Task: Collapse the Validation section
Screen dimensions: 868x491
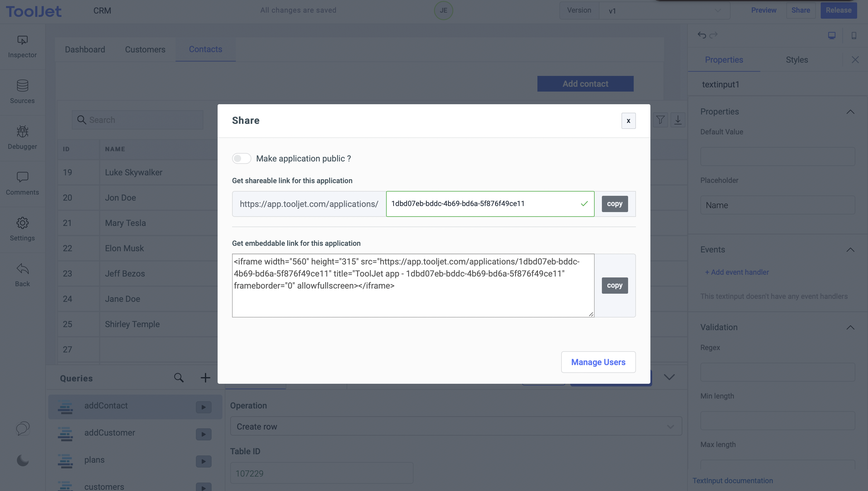Action: 851,327
